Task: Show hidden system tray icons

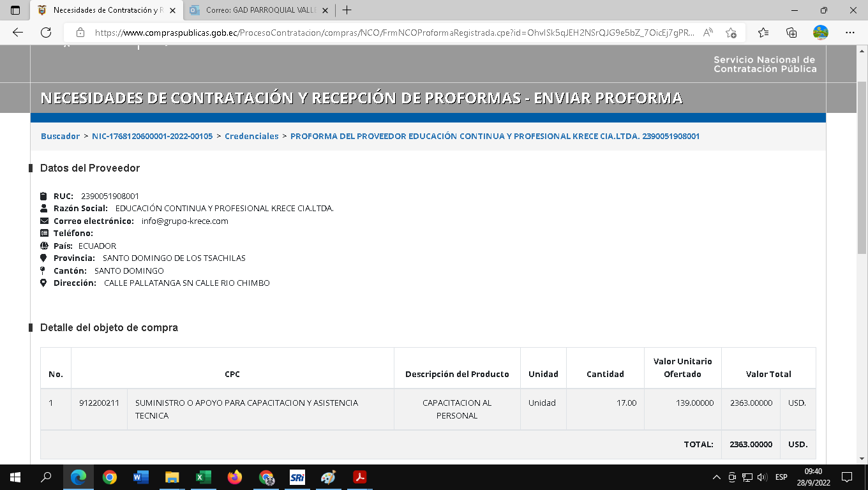Action: pyautogui.click(x=716, y=477)
